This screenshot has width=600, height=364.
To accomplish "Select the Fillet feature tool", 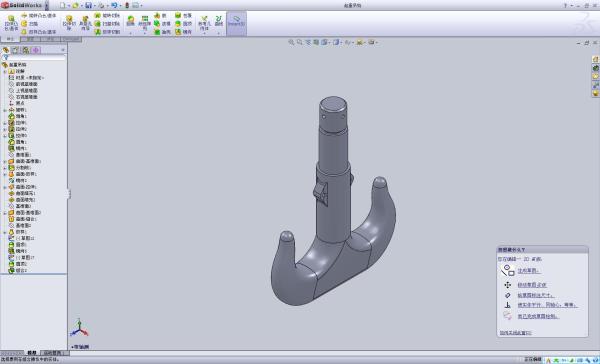I will tap(130, 21).
